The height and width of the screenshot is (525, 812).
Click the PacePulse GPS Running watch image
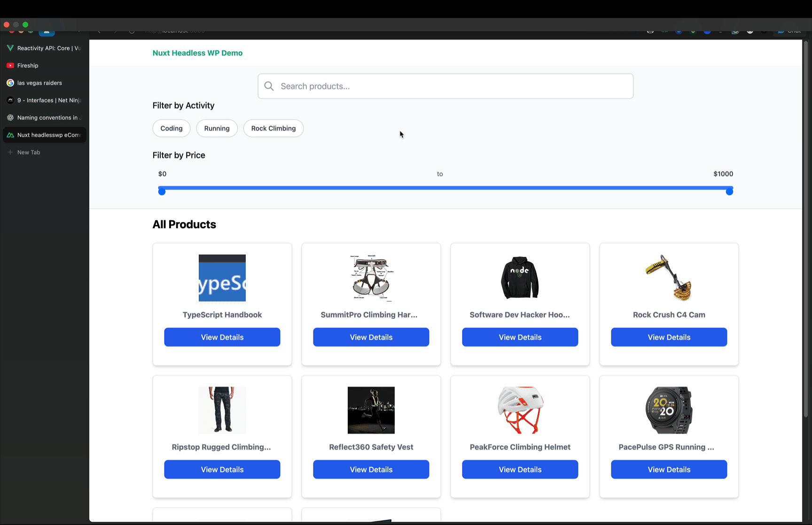click(669, 410)
